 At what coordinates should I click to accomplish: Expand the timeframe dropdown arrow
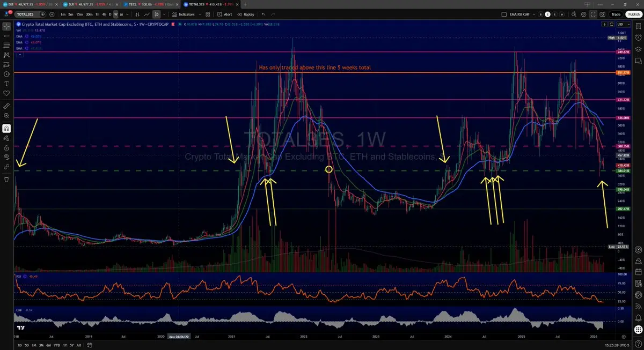tap(128, 14)
